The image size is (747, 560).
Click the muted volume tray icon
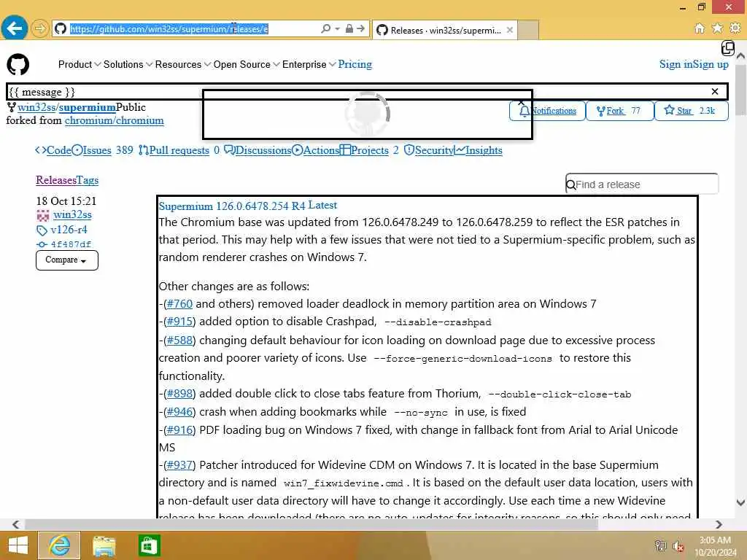[678, 545]
